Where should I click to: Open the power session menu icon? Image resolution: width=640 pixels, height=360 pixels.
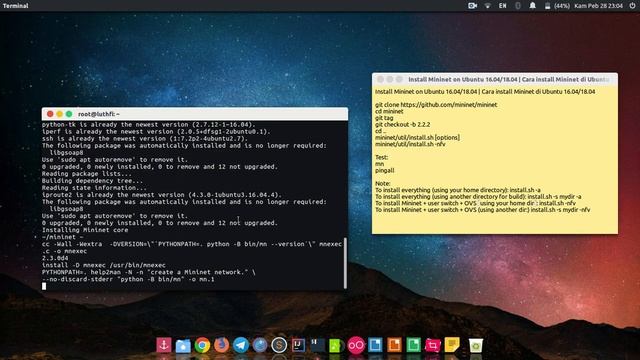pos(632,6)
